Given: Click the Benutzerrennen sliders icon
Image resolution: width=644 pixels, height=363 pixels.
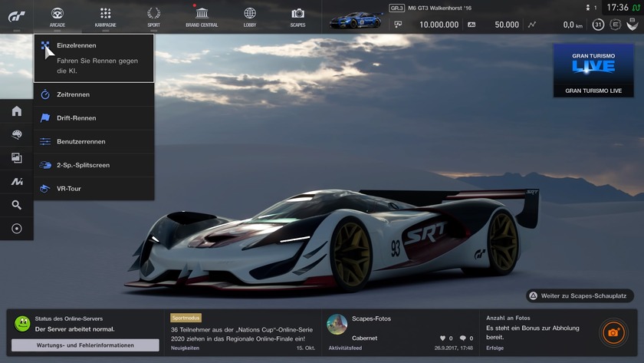Looking at the screenshot, I should (45, 141).
